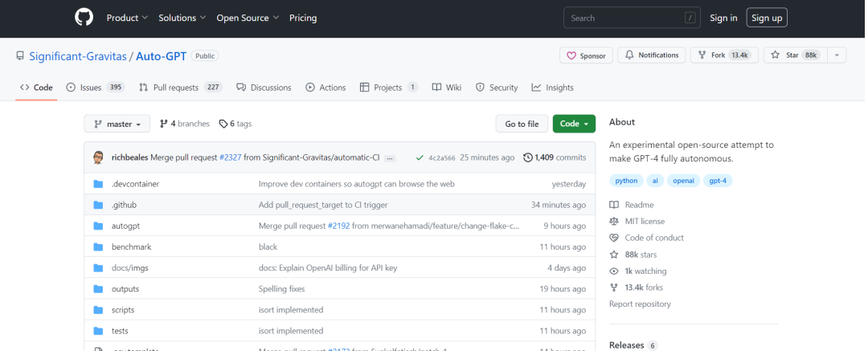Open the Insights tab
Image resolution: width=868 pixels, height=351 pixels.
[552, 88]
